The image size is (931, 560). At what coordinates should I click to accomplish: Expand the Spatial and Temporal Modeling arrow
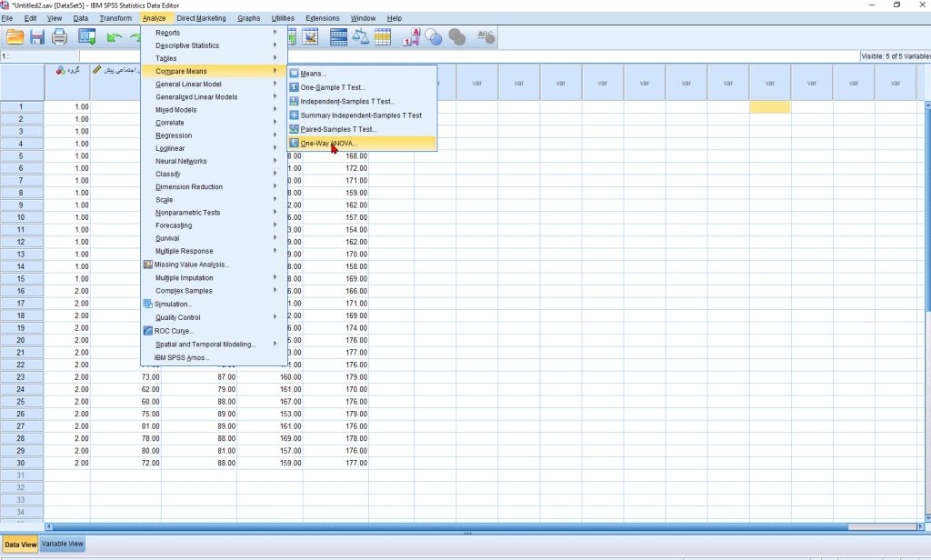(x=275, y=344)
